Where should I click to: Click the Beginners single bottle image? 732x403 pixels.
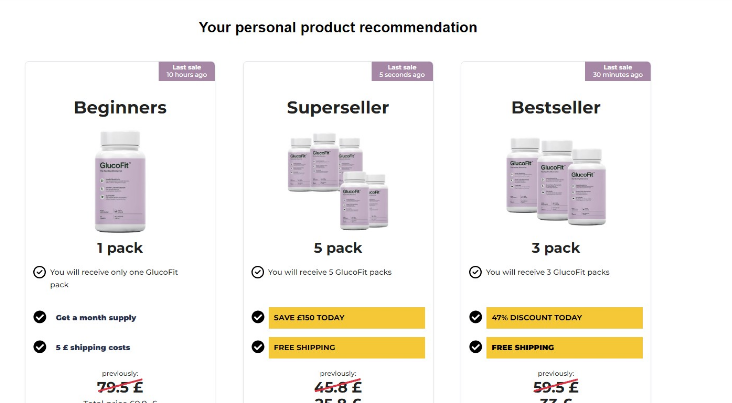tap(120, 182)
